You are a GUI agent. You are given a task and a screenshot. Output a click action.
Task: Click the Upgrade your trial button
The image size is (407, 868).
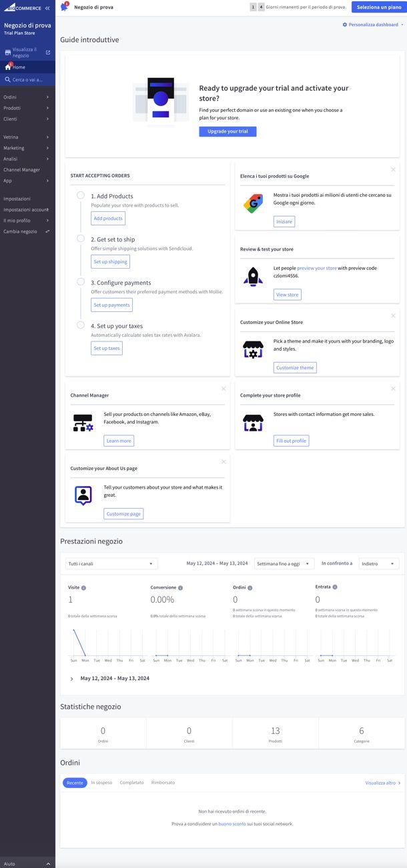coord(228,131)
